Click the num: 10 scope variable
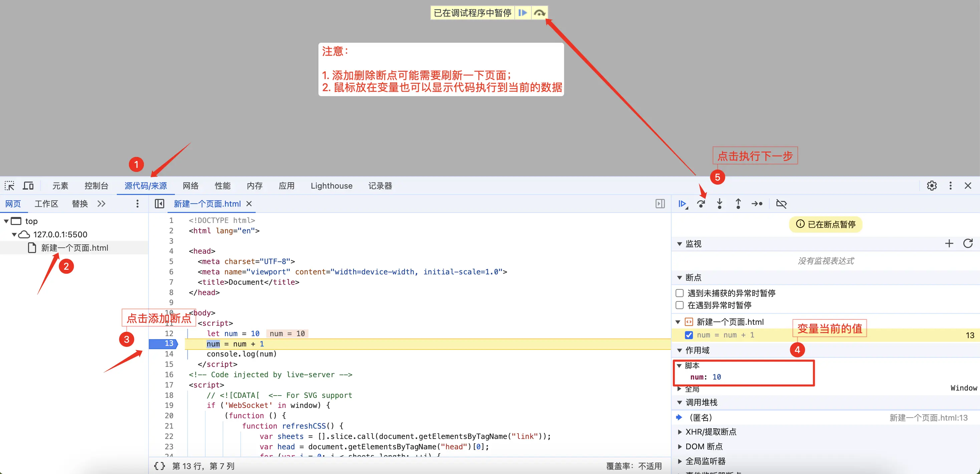The image size is (980, 474). click(706, 377)
